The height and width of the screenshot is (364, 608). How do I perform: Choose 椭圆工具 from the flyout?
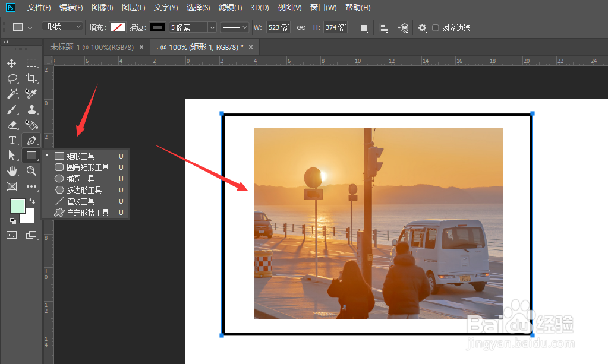[x=86, y=179]
